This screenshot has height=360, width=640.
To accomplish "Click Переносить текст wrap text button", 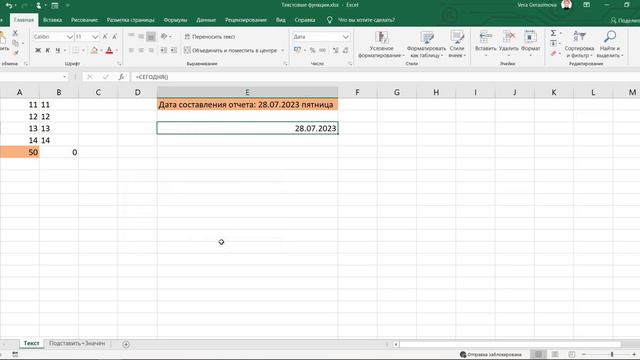I will tap(210, 37).
